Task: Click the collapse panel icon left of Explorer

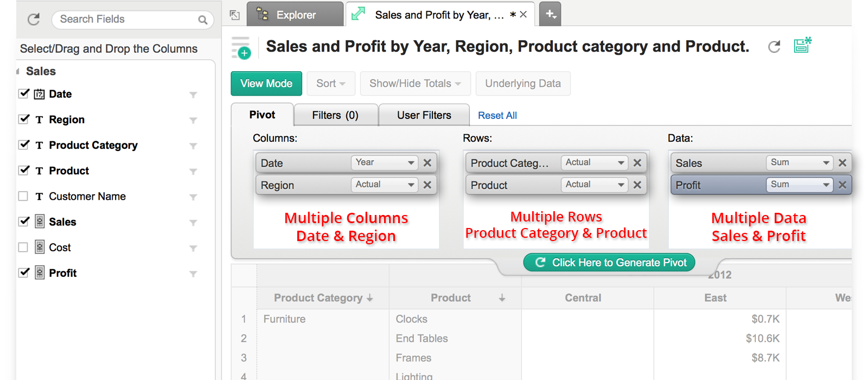Action: pos(235,15)
